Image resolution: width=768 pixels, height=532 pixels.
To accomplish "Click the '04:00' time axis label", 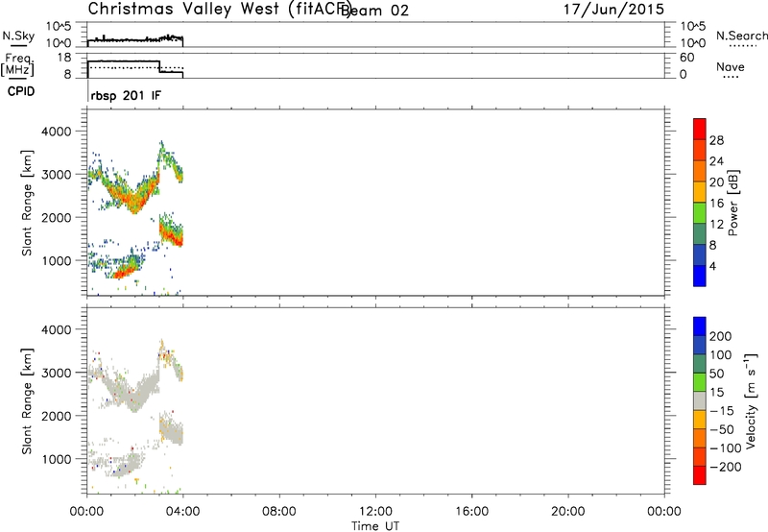I will click(x=183, y=512).
